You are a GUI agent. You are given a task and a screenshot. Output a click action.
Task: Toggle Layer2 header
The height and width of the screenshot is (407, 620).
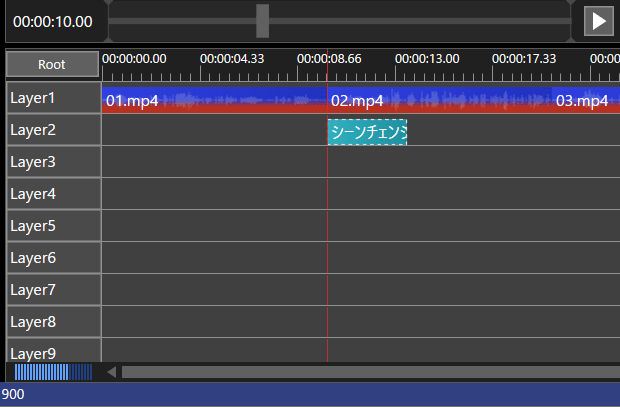click(53, 130)
